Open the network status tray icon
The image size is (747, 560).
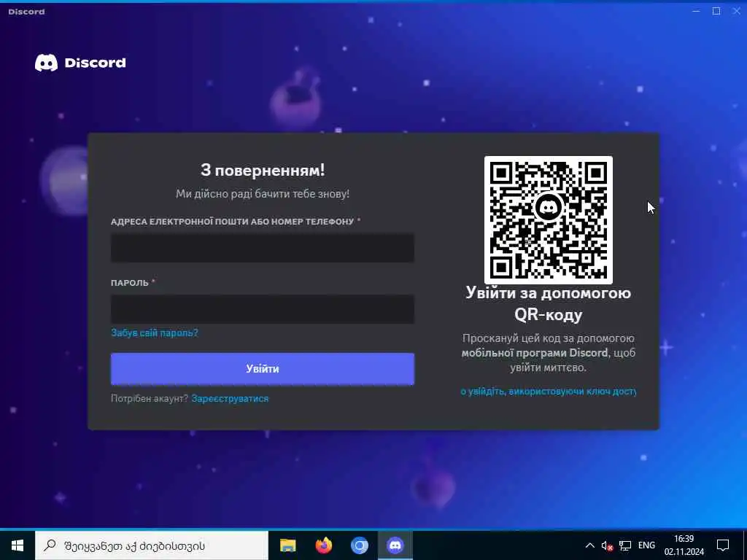[625, 545]
